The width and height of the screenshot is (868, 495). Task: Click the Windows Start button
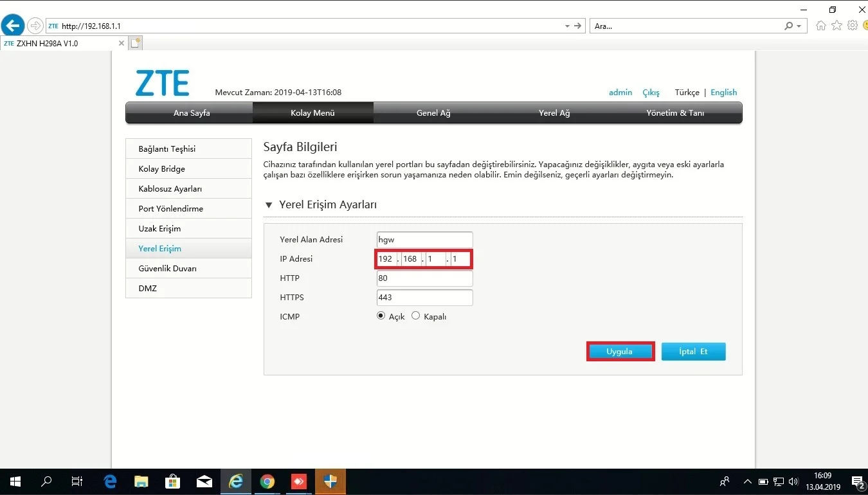pyautogui.click(x=14, y=482)
